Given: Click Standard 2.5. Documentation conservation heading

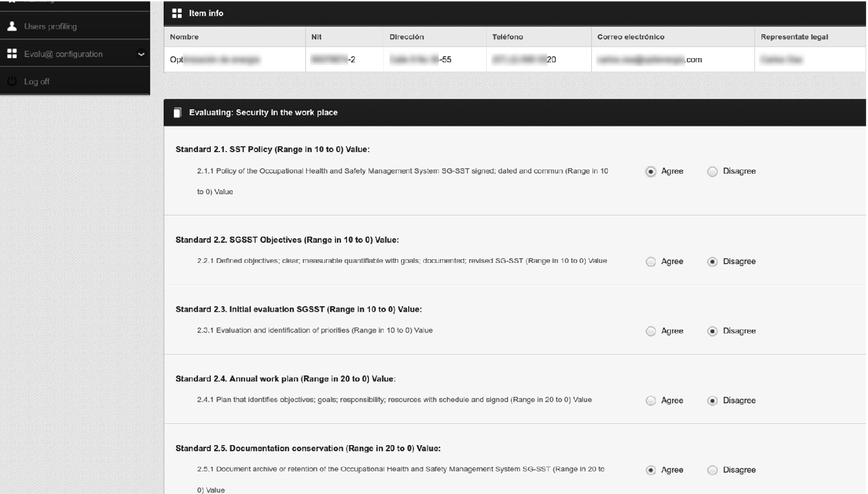Looking at the screenshot, I should click(x=308, y=449).
